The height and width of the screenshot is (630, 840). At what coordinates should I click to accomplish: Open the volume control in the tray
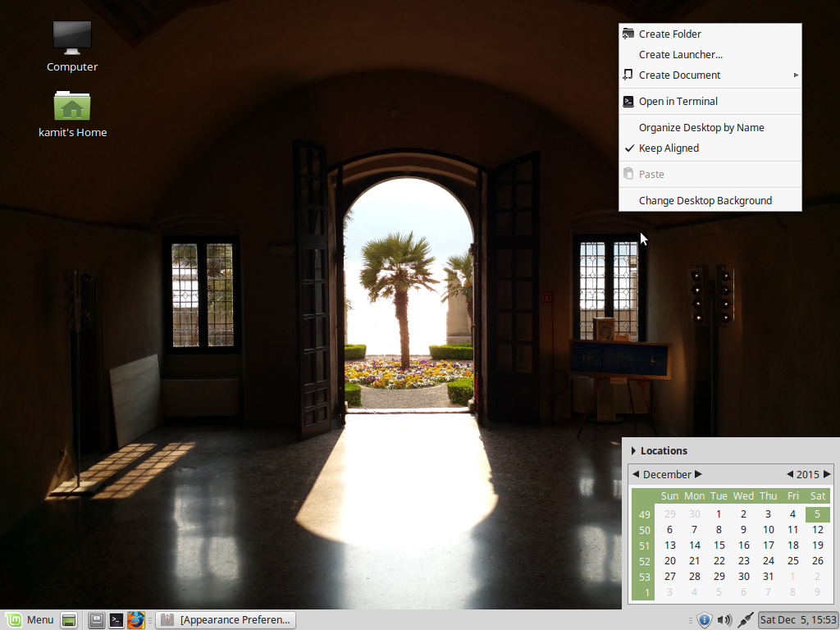click(x=727, y=619)
